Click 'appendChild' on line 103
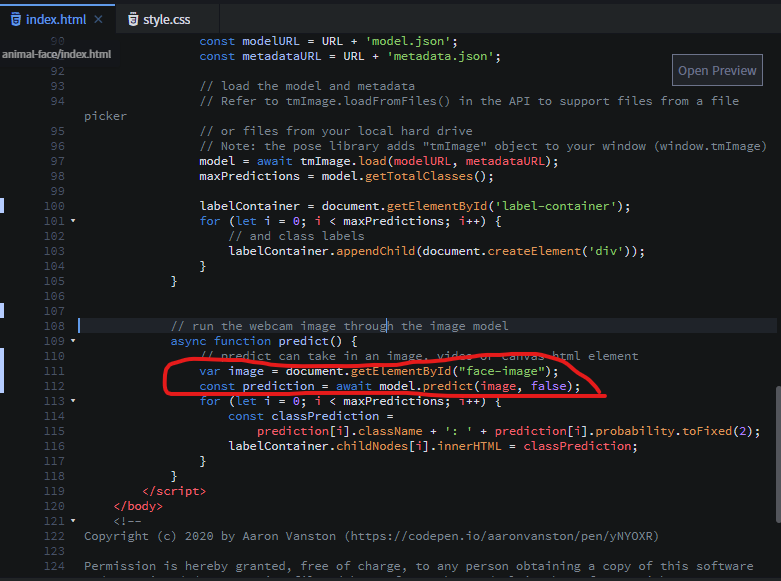The image size is (781, 581). coord(376,251)
